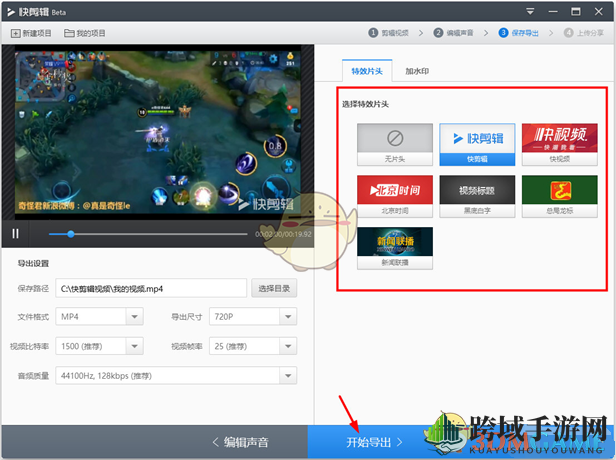Select the 无片头 no-intro thumbnail

click(395, 145)
